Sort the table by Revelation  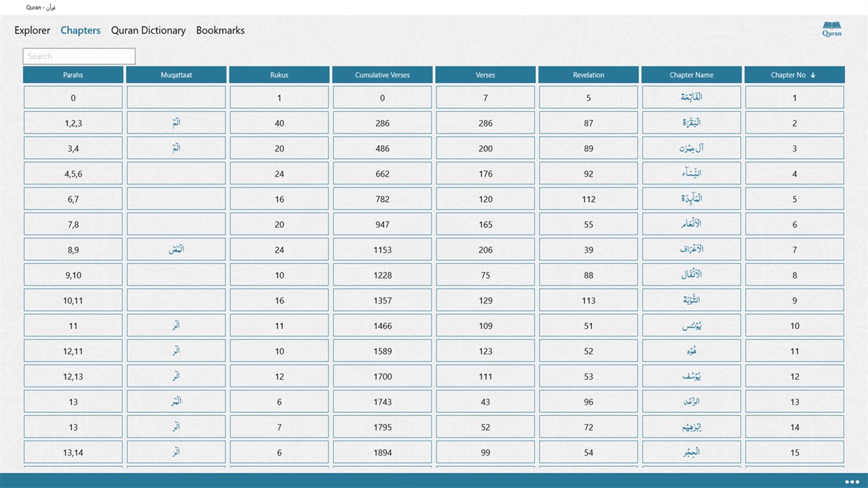pos(588,74)
